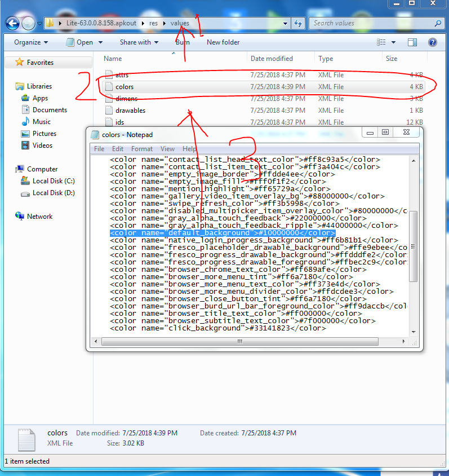Toggle the preview pane button

(x=412, y=42)
